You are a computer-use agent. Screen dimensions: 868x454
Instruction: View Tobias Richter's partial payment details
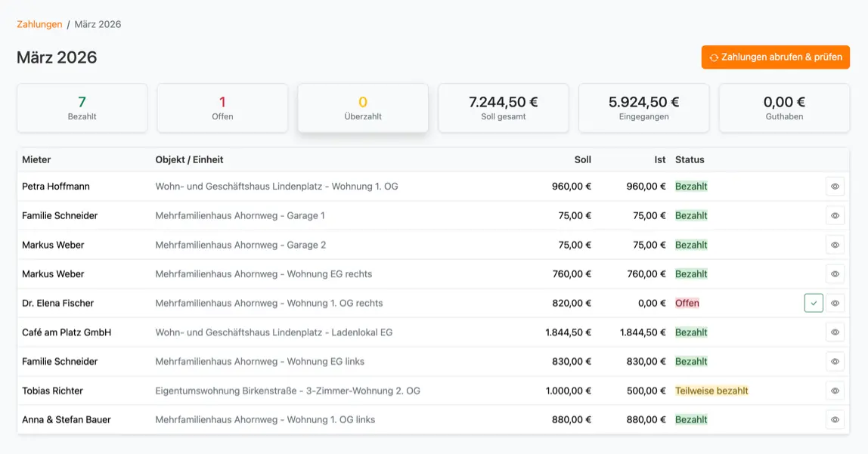point(835,391)
